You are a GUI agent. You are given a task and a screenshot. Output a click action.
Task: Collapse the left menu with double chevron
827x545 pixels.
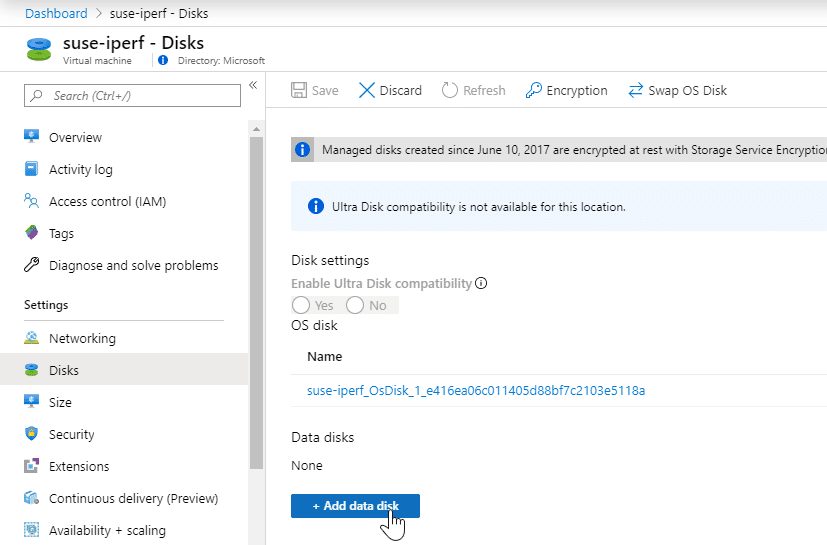click(253, 85)
